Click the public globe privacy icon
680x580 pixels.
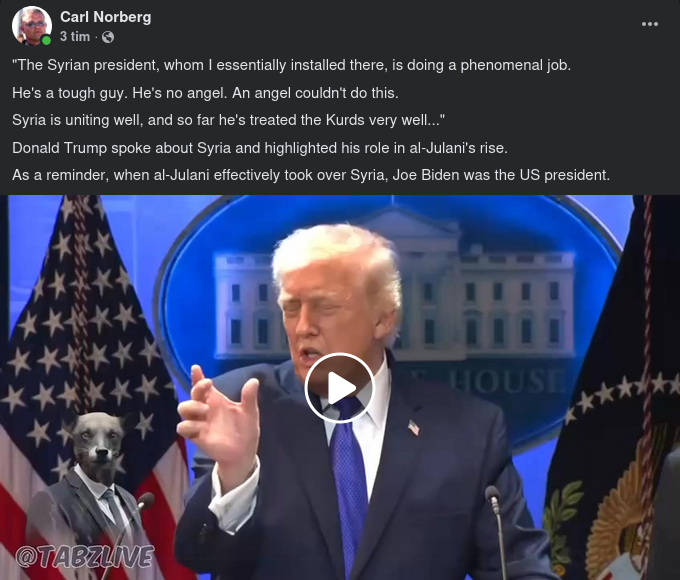108,37
